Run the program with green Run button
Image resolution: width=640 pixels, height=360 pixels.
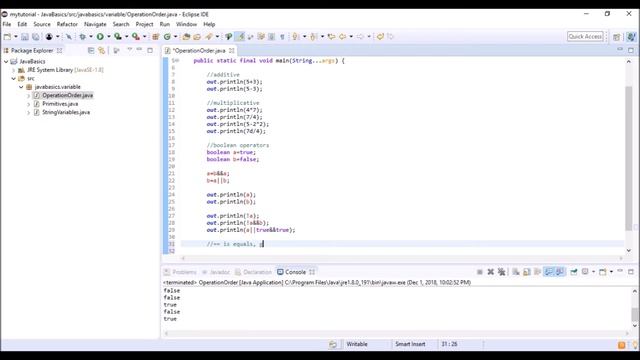pyautogui.click(x=100, y=37)
